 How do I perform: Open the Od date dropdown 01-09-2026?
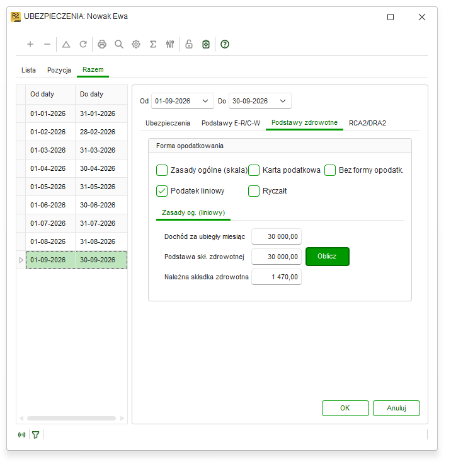click(x=205, y=101)
